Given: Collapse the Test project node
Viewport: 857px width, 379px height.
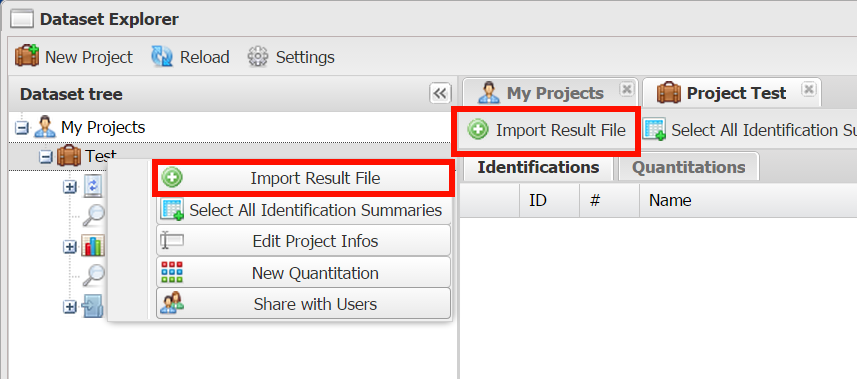Looking at the screenshot, I should point(46,158).
